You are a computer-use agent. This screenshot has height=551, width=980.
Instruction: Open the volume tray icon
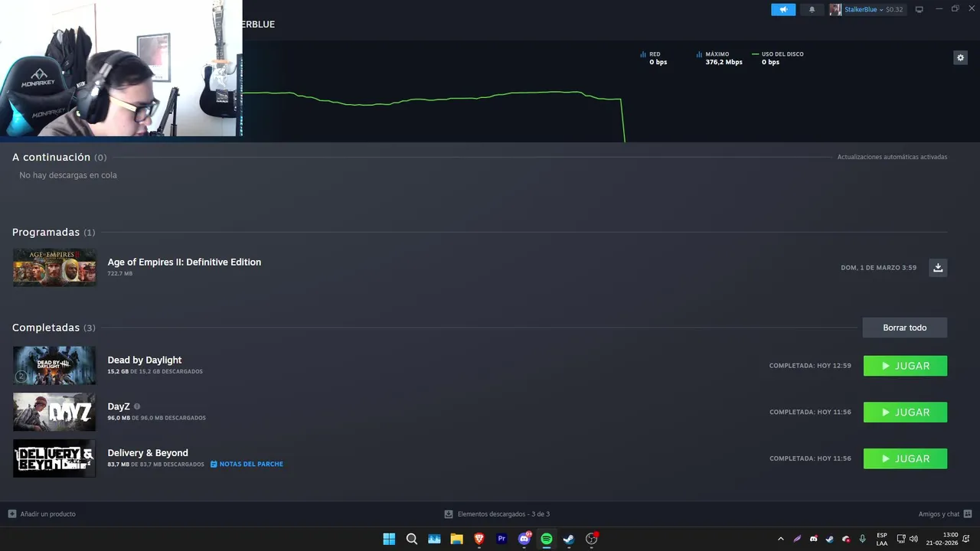[x=913, y=539]
